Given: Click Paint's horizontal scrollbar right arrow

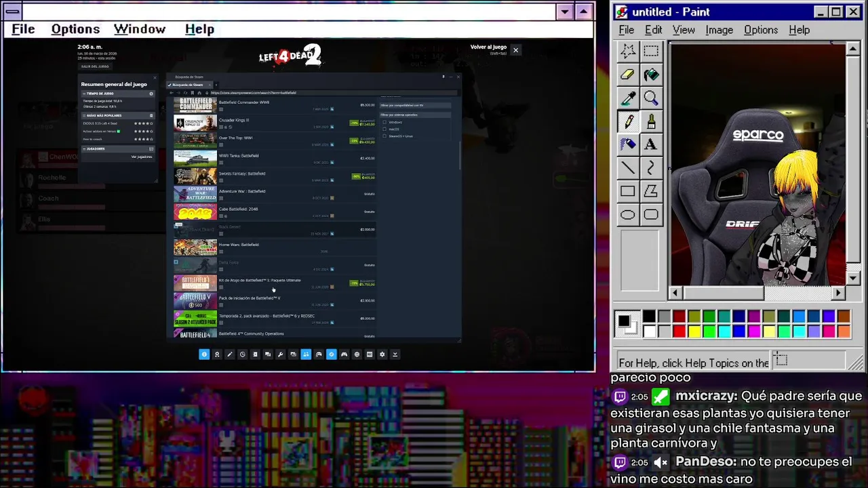Looking at the screenshot, I should [x=839, y=293].
